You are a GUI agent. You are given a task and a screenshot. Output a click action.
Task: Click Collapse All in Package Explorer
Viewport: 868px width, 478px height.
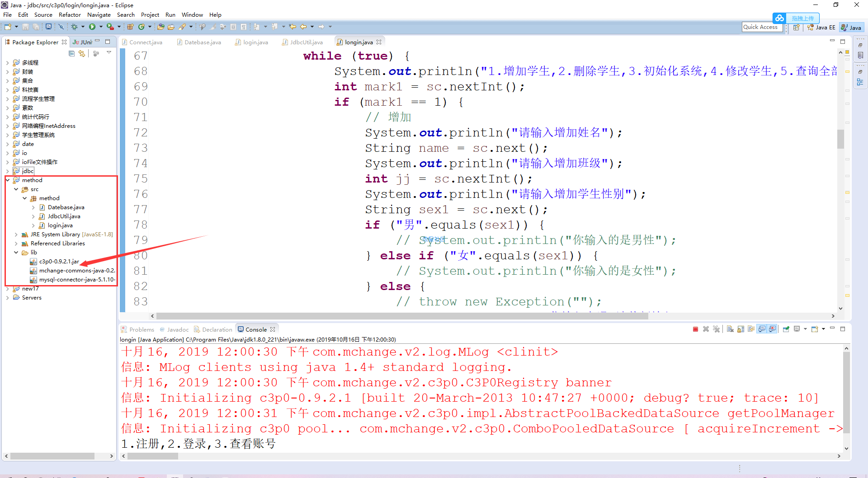click(x=71, y=53)
